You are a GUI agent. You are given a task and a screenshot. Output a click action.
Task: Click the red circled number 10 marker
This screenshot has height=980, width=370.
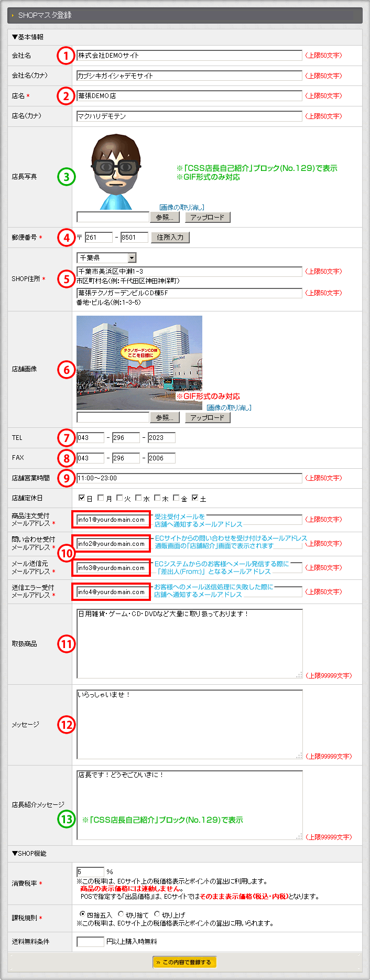(66, 553)
